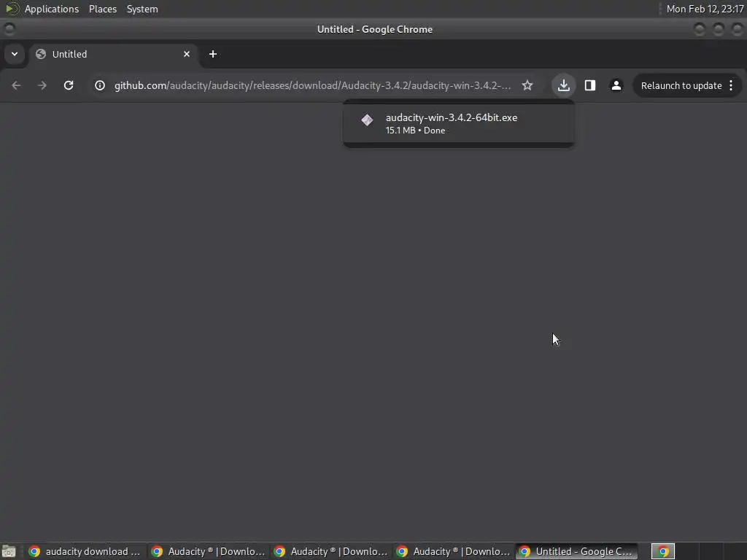Open the Applications menu
Screen dimensions: 747x560
coord(52,9)
